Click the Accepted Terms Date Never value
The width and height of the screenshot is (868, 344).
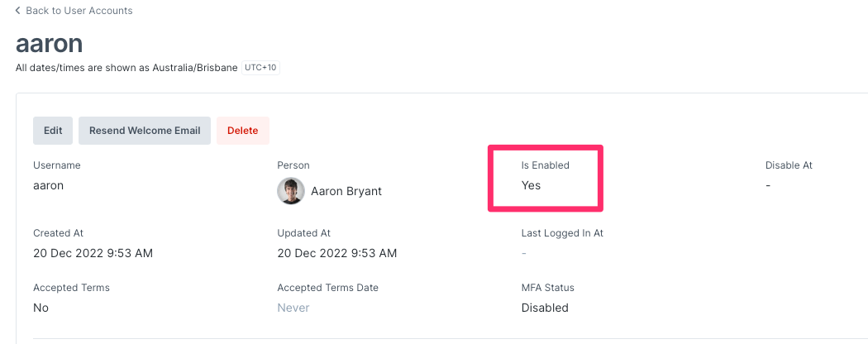[293, 308]
